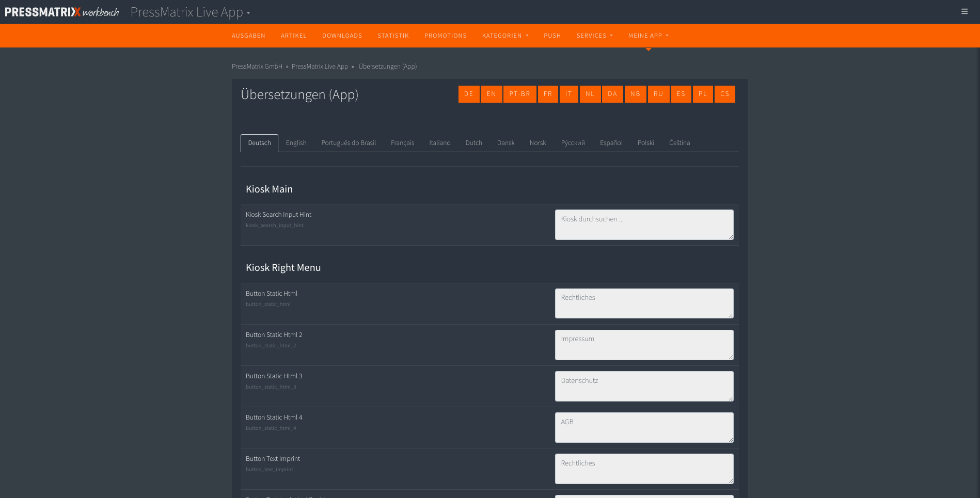980x498 pixels.
Task: Switch to the Español tab
Action: pyautogui.click(x=611, y=143)
